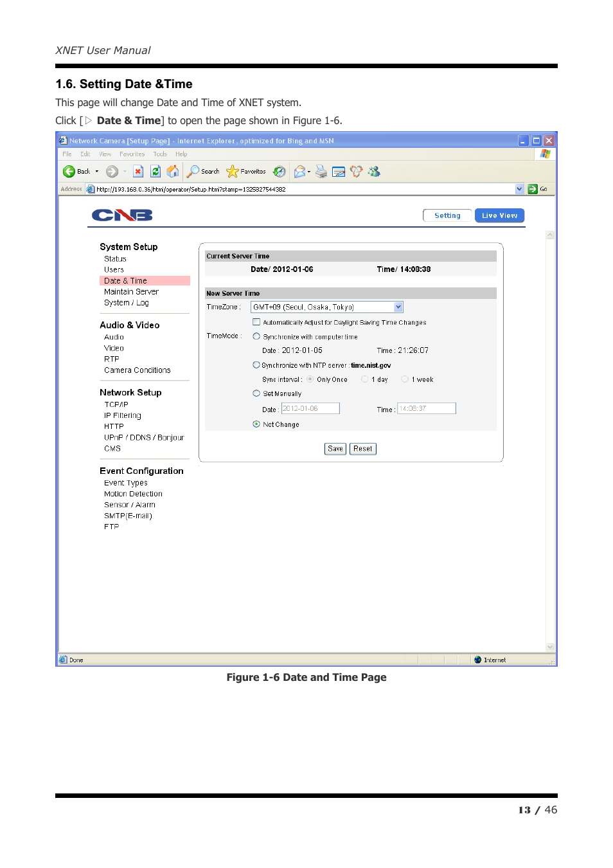This screenshot has width=613, height=868.
Task: Click the Windows flag logo icon
Action: pyautogui.click(x=546, y=154)
